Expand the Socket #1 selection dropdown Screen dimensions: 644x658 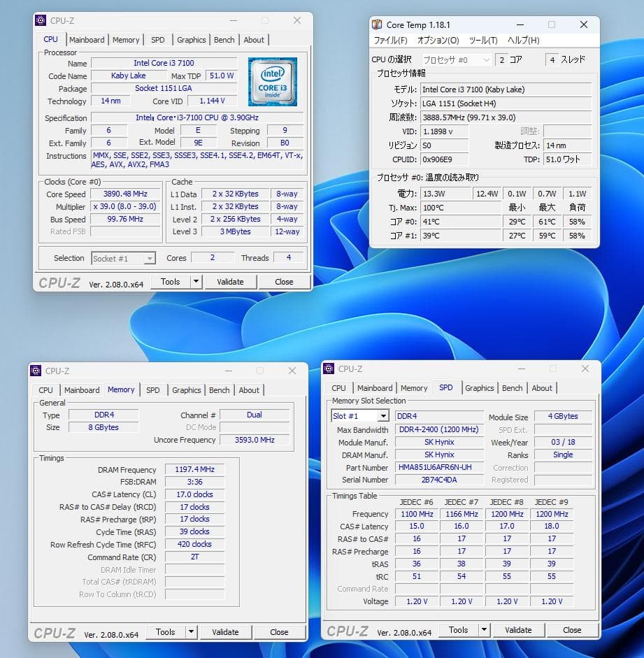[150, 258]
